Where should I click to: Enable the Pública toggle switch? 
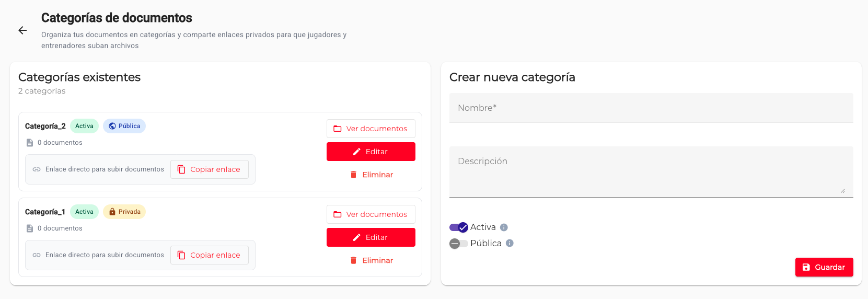coord(459,244)
